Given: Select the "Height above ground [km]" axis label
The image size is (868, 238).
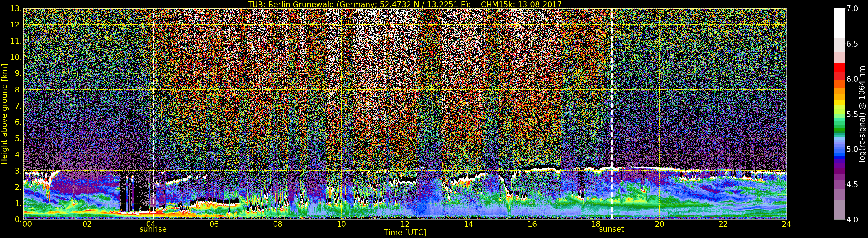Looking at the screenshot, I should click(4, 114).
